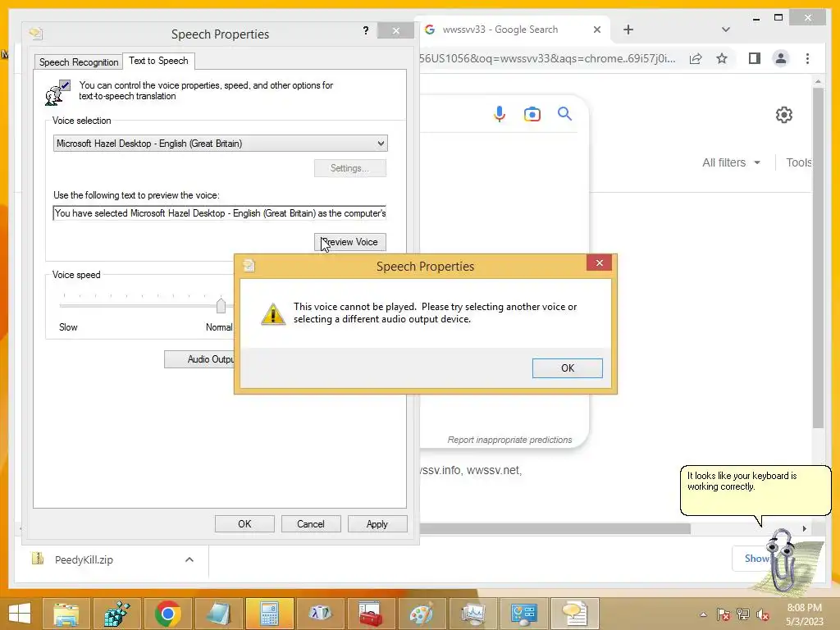Click the Audio Output button

[x=199, y=359]
